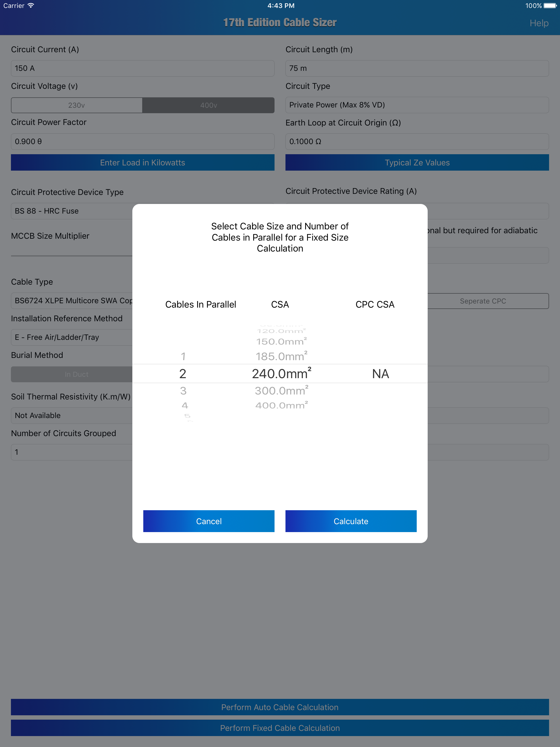The width and height of the screenshot is (560, 747).
Task: Show Typical Ze Values
Action: click(417, 162)
